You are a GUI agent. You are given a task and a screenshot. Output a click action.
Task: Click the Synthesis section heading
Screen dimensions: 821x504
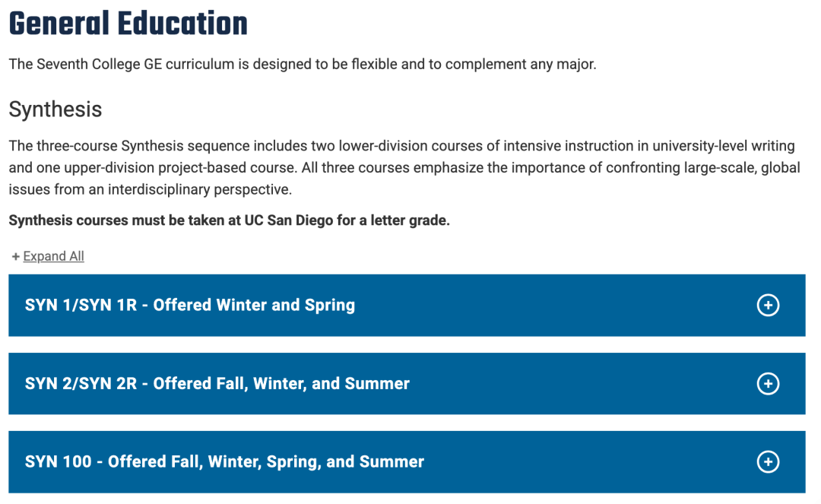(x=55, y=109)
